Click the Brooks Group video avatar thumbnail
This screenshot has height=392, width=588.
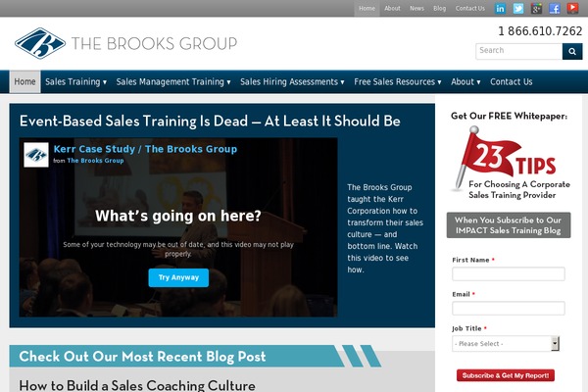[x=36, y=155]
